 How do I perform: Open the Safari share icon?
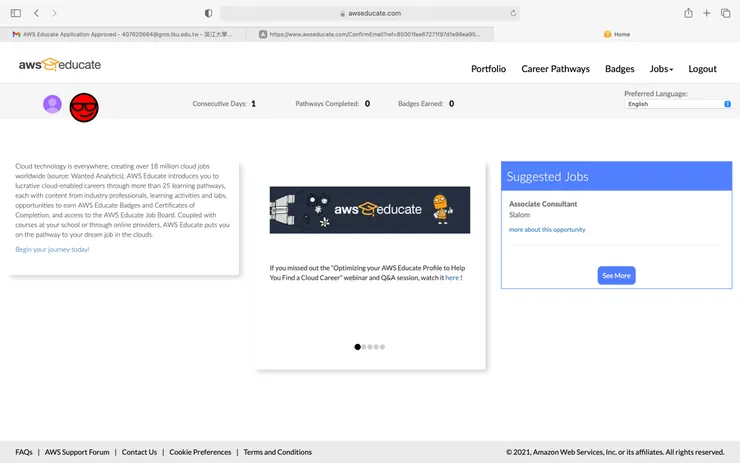(689, 13)
